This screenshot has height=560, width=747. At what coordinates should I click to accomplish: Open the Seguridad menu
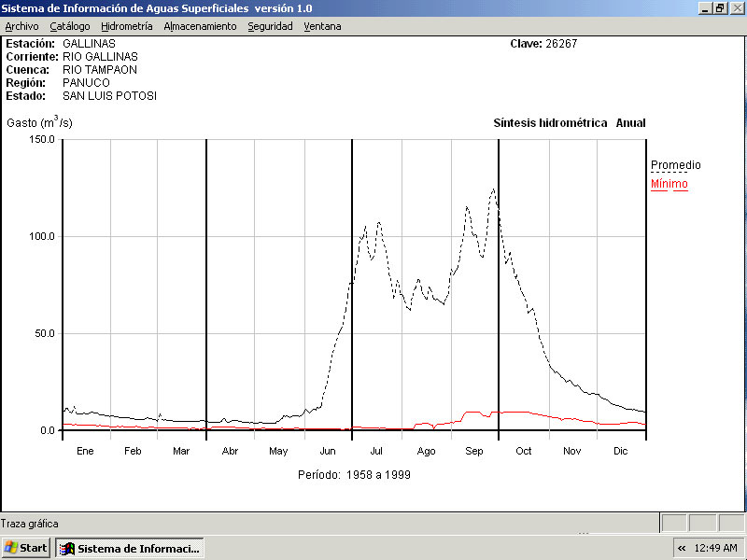pyautogui.click(x=270, y=26)
